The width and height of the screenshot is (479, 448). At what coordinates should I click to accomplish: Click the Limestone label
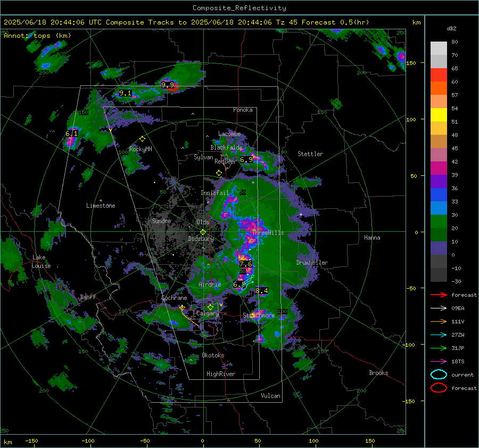click(x=101, y=206)
